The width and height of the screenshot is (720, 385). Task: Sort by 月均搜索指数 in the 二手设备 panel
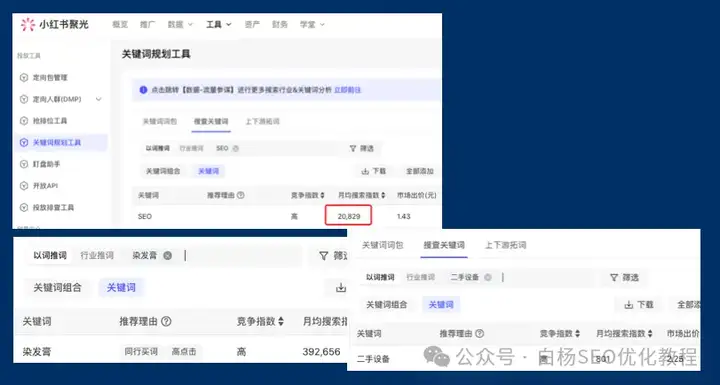(649, 334)
